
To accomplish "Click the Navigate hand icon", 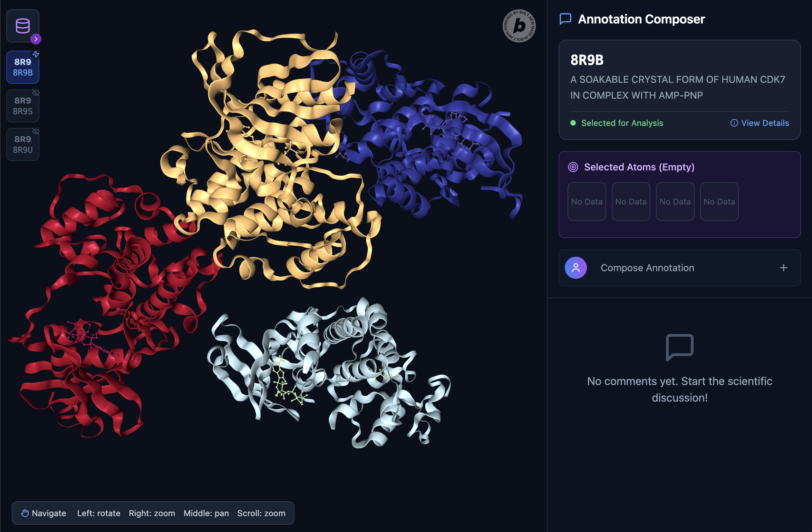I will pyautogui.click(x=25, y=513).
